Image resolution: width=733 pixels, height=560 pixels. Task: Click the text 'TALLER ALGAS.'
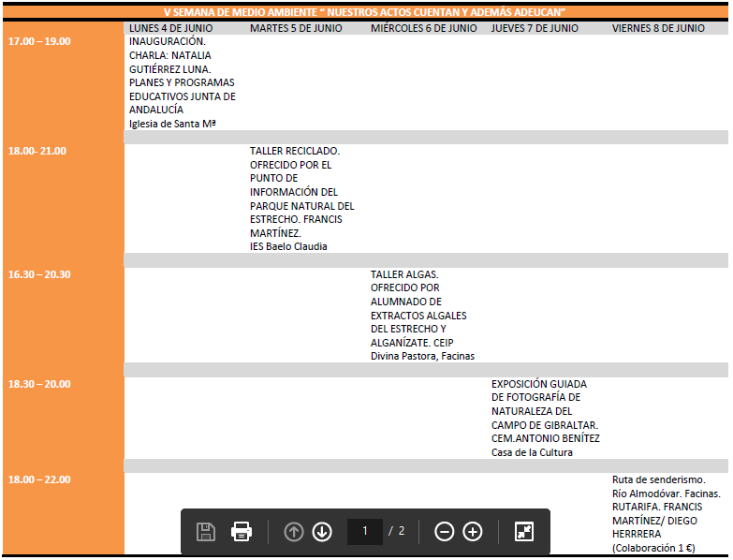click(x=404, y=275)
